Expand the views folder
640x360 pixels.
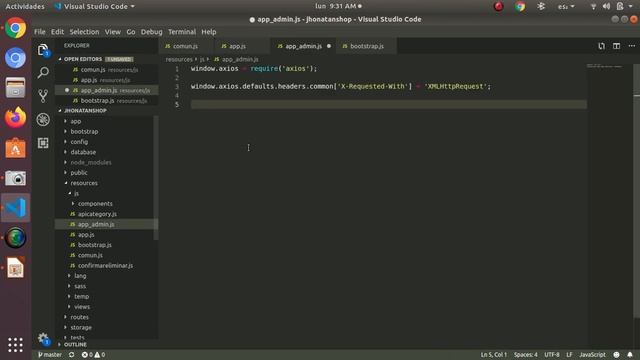coord(82,307)
